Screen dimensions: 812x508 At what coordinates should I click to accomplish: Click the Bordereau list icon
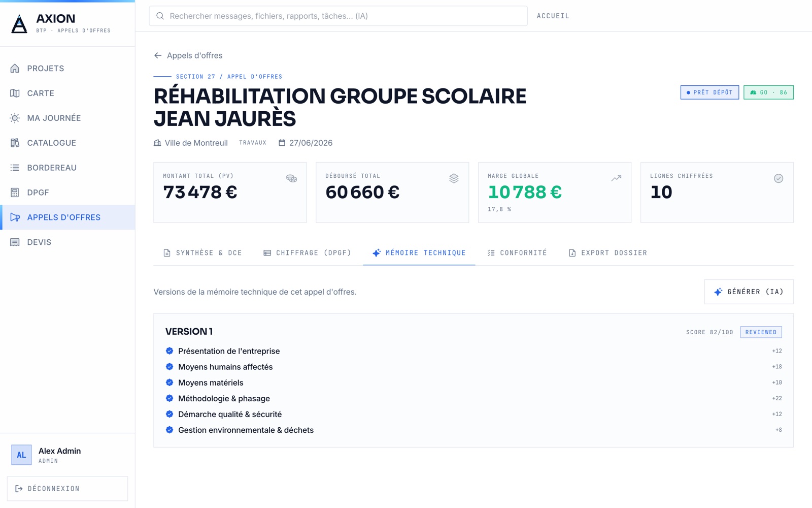(x=15, y=168)
